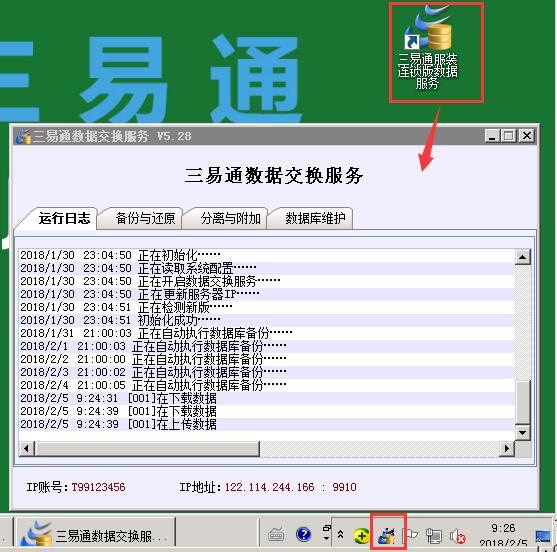Open the 三易通服装连锁版数据服务 desktop shortcut
The width and height of the screenshot is (557, 552).
click(429, 50)
